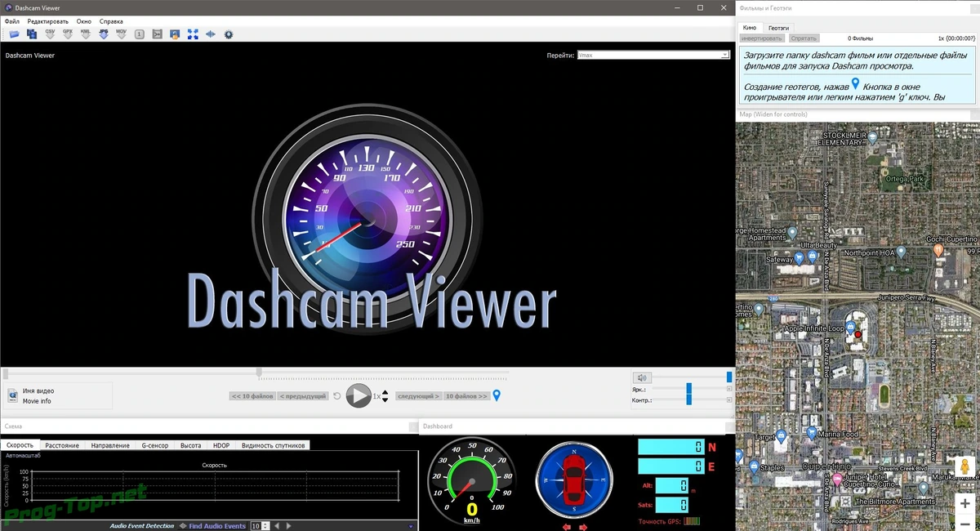This screenshot has width=980, height=531.
Task: Click 'Find Audio Events' link
Action: [x=217, y=526]
